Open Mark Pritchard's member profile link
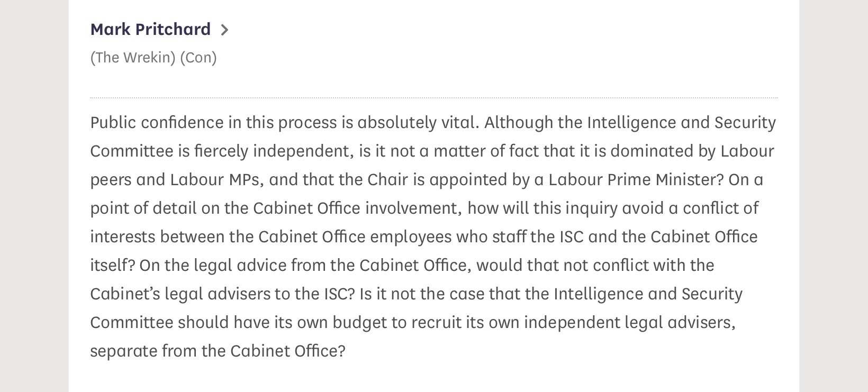Viewport: 868px width, 392px height. point(150,29)
